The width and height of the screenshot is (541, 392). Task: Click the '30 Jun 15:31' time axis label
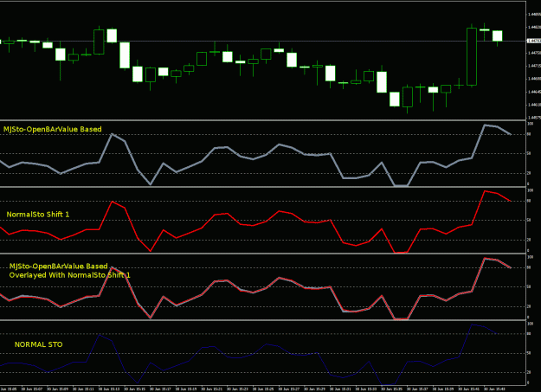[x=340, y=389]
